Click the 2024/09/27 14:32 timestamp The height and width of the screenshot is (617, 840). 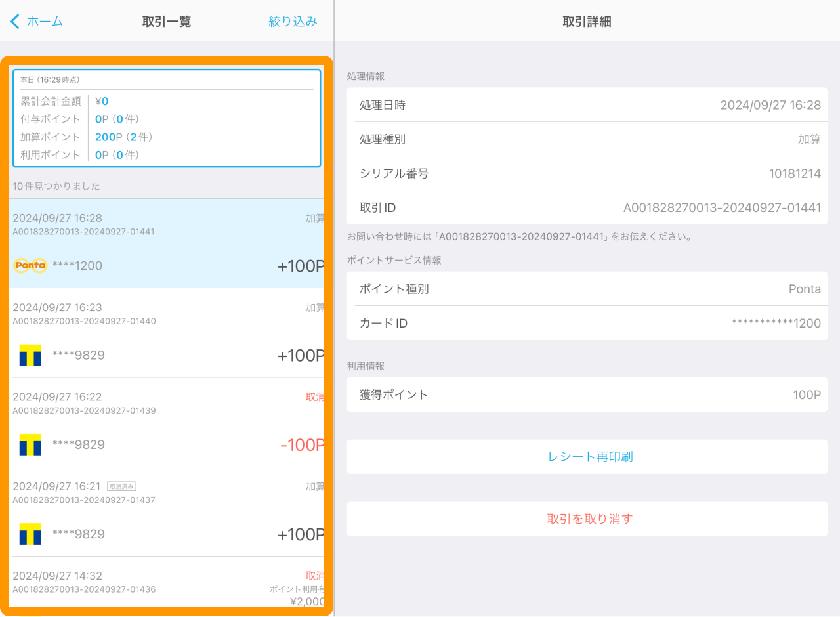57,576
